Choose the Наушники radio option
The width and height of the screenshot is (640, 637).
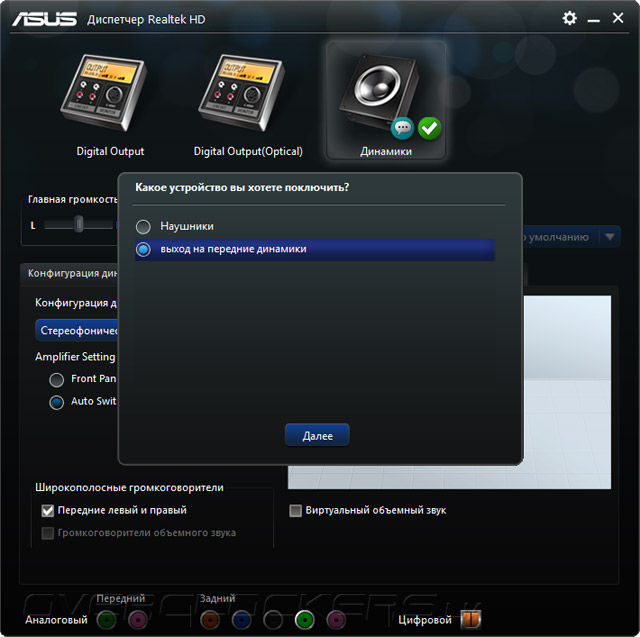point(143,227)
